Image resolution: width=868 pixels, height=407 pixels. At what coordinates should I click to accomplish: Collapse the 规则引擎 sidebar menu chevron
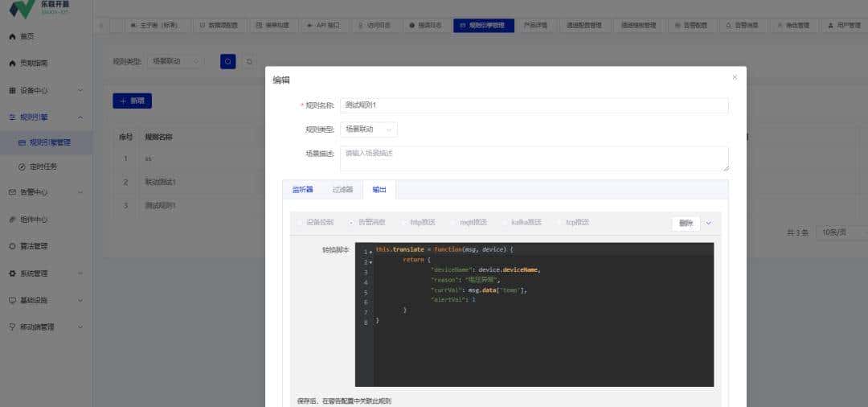click(x=80, y=117)
